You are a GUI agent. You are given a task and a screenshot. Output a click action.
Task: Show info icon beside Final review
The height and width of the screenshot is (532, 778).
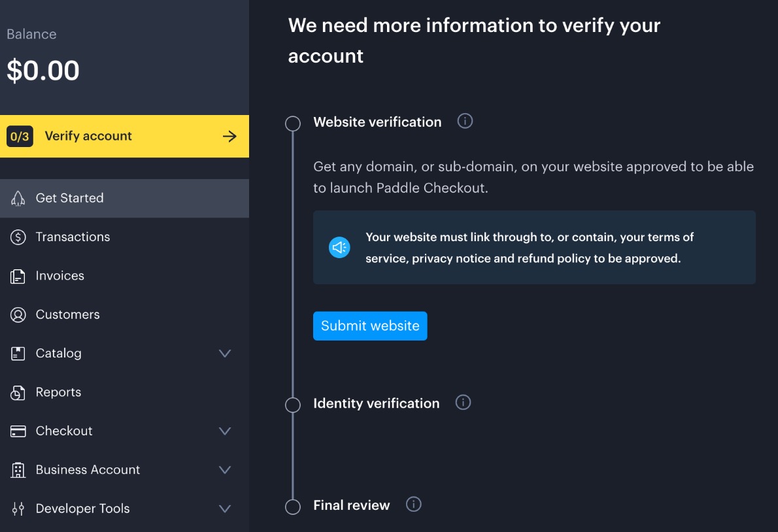click(x=414, y=505)
